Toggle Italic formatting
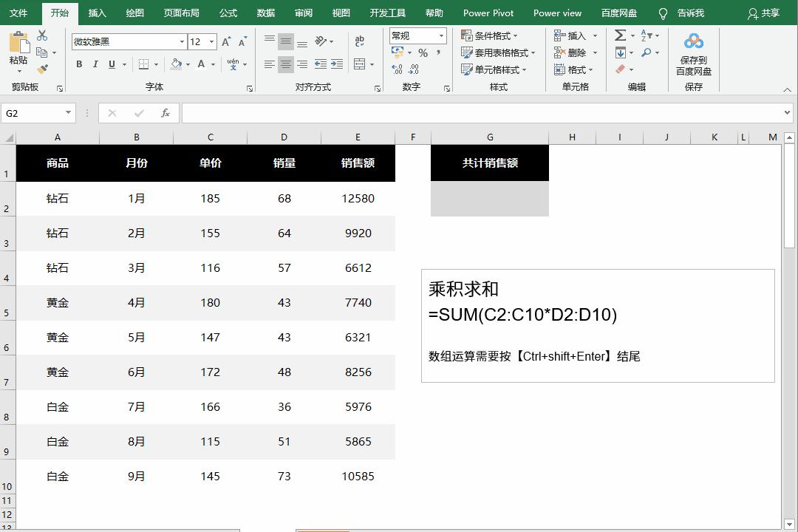Viewport: 798px width, 532px height. [x=95, y=64]
